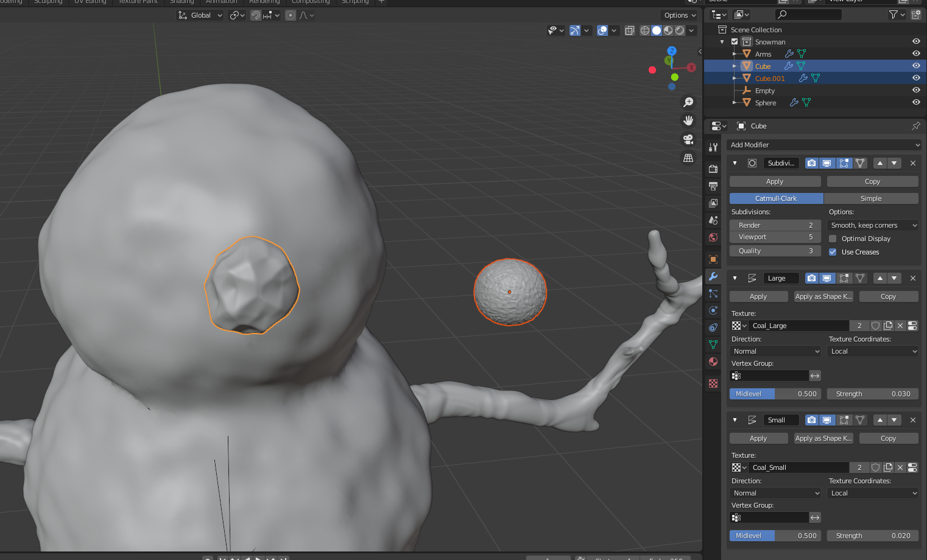This screenshot has height=560, width=927.
Task: Select the Sphere object in outliner
Action: [766, 103]
